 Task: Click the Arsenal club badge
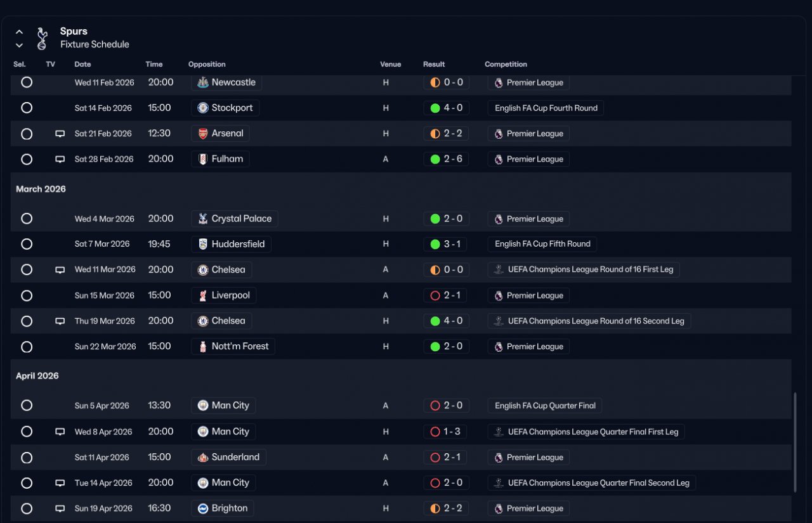(203, 133)
